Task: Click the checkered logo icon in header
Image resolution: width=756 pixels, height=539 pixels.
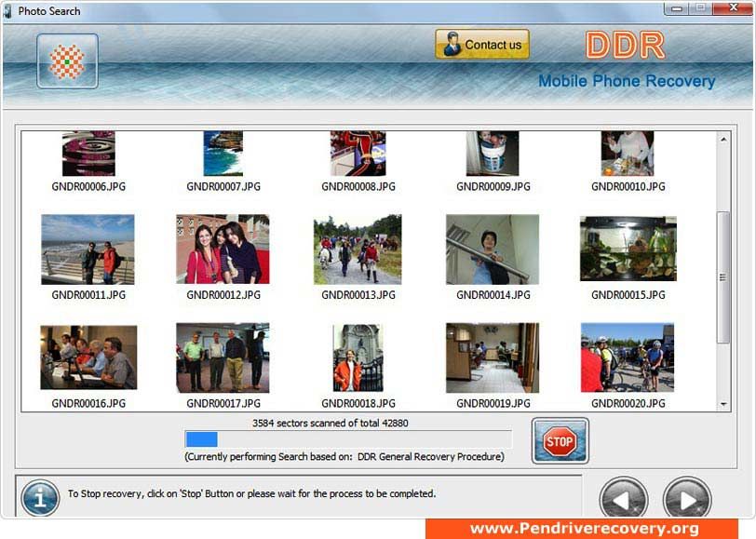Action: click(x=67, y=61)
